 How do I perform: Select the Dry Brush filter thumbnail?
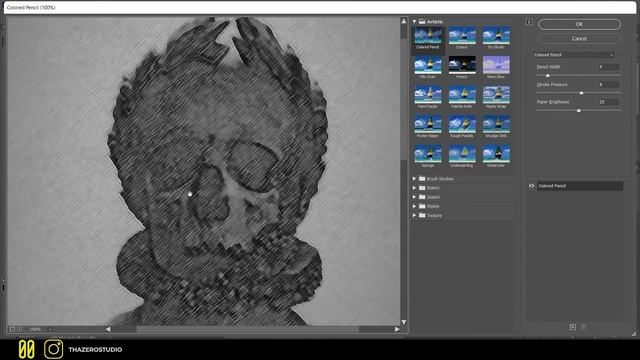[x=496, y=36]
